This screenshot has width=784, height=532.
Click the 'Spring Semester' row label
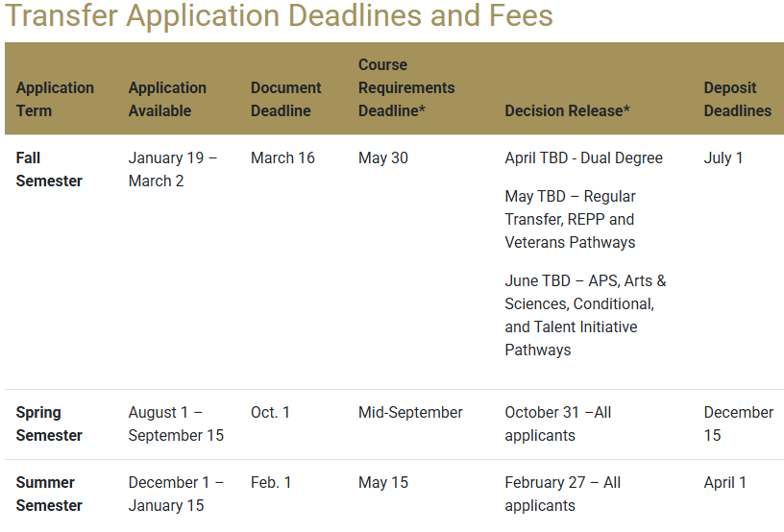(49, 423)
